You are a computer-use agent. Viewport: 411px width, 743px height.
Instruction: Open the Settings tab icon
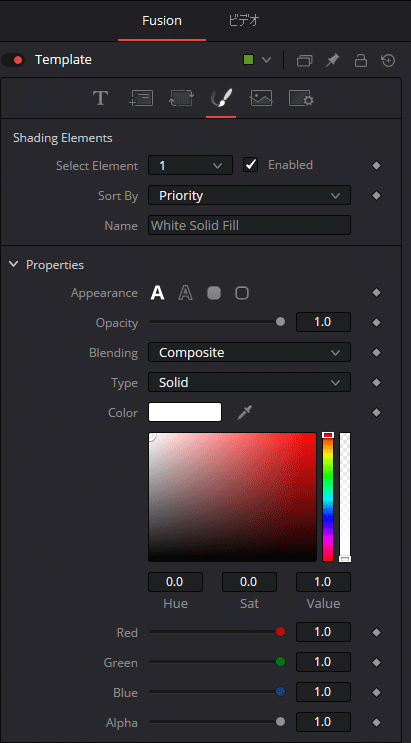pyautogui.click(x=301, y=99)
